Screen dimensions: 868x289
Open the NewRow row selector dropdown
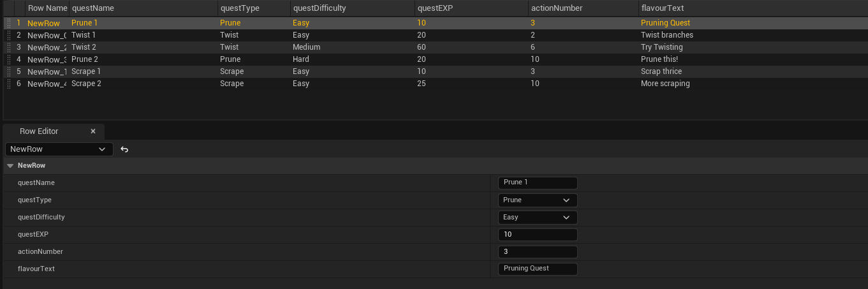click(x=59, y=149)
